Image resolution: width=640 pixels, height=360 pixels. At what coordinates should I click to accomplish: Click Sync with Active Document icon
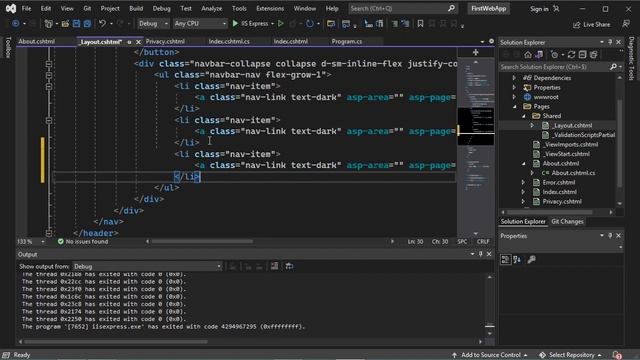(571, 54)
